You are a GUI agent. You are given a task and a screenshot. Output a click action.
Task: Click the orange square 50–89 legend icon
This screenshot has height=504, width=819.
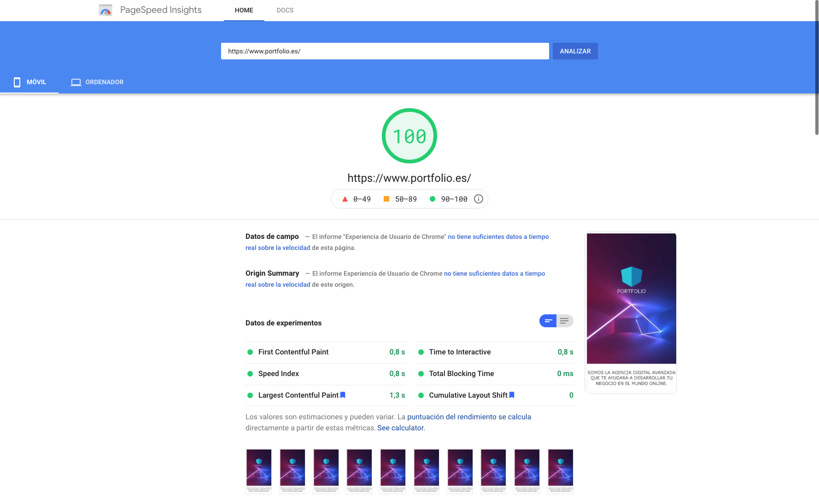(386, 199)
